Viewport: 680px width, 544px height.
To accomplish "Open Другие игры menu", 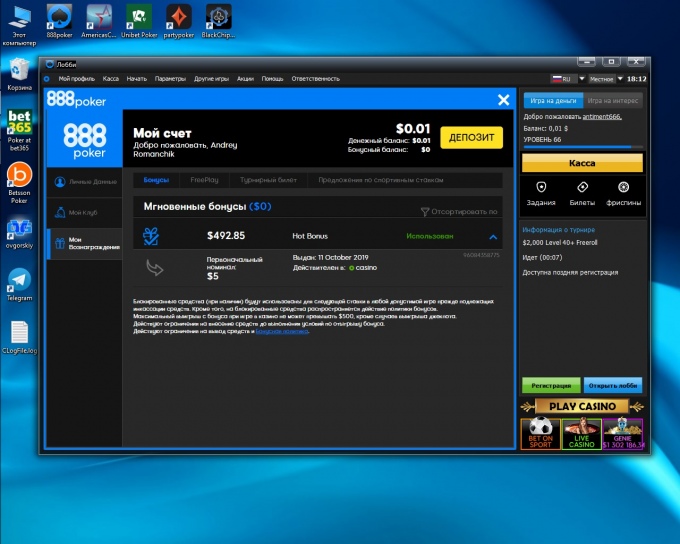I will 211,79.
